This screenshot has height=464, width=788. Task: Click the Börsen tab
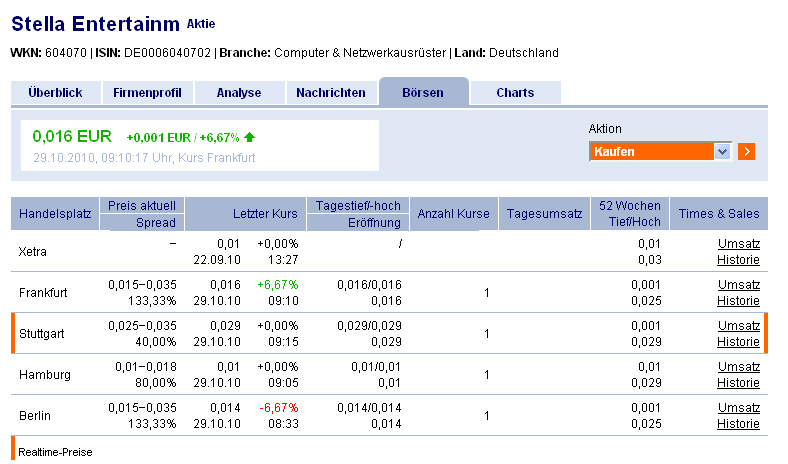(x=423, y=93)
